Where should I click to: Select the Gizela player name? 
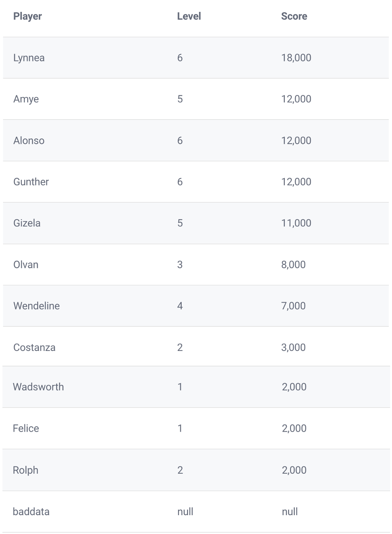click(x=27, y=223)
